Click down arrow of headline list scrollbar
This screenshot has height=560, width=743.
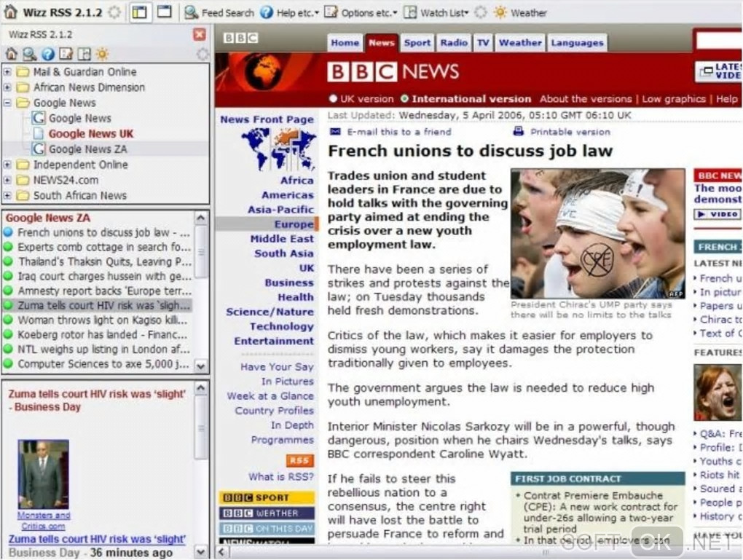tap(201, 366)
